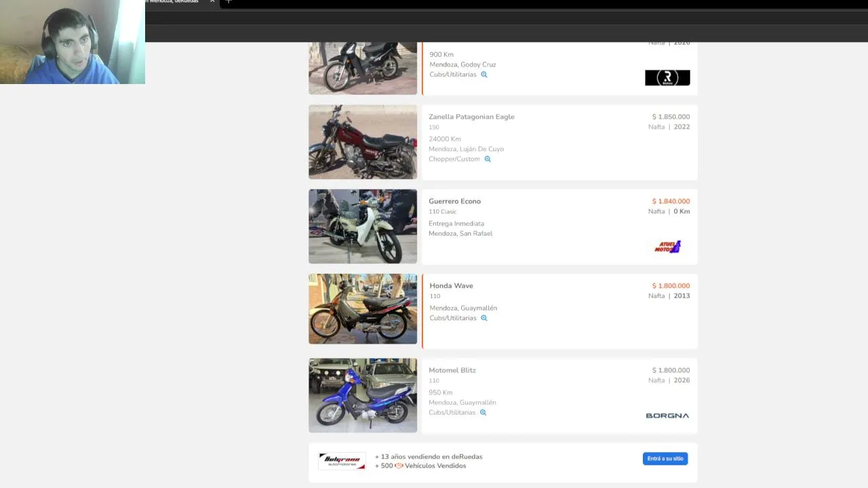The width and height of the screenshot is (868, 488).
Task: Open the Zanella Patagonian Eagle motorcycle photo
Action: click(x=363, y=142)
